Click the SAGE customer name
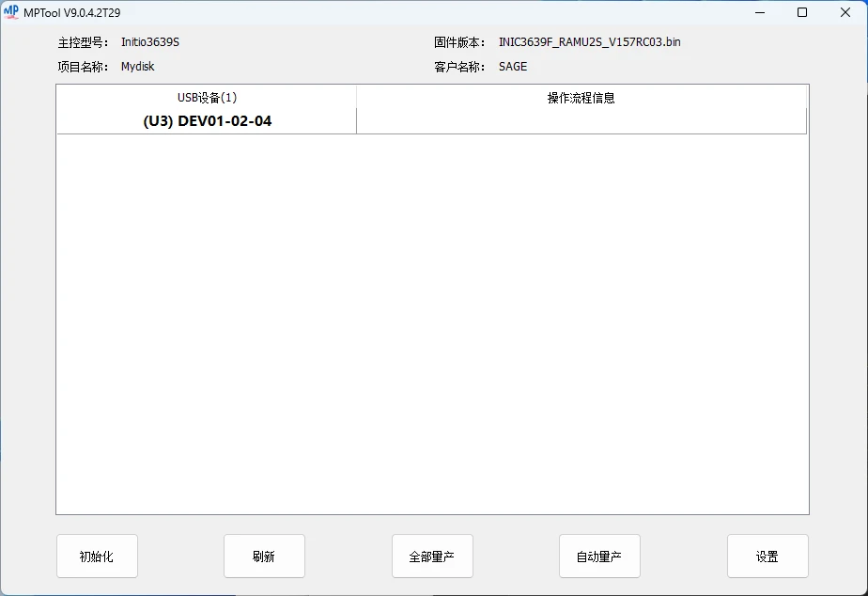Image resolution: width=868 pixels, height=596 pixels. pos(513,67)
